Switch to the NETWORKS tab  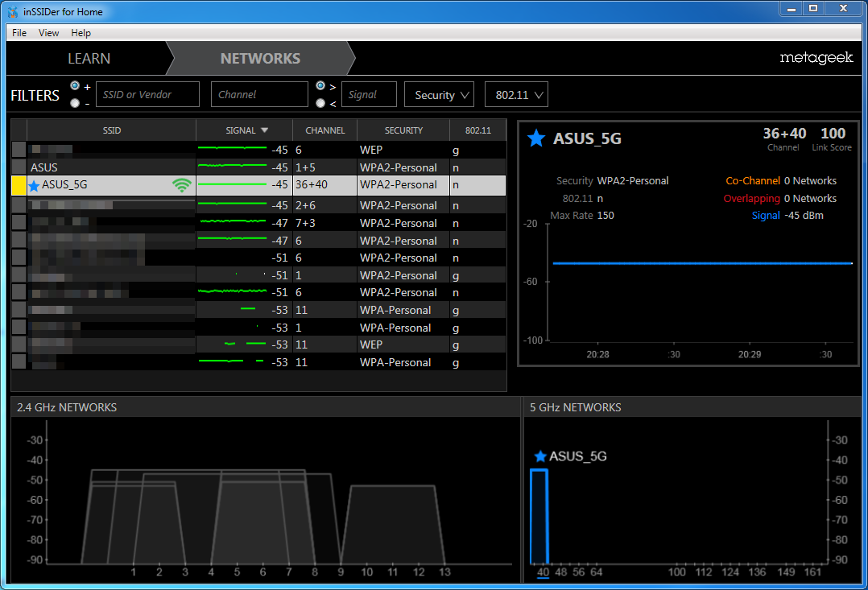tap(260, 58)
